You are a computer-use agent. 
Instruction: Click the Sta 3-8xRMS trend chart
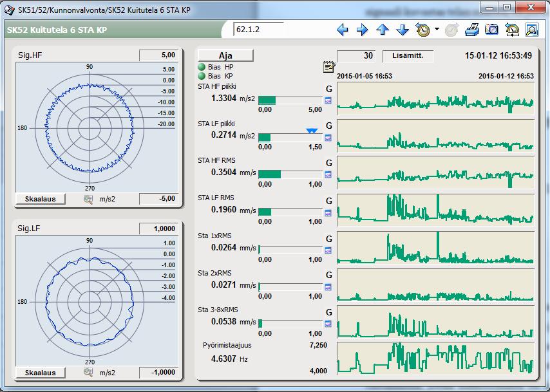point(435,322)
